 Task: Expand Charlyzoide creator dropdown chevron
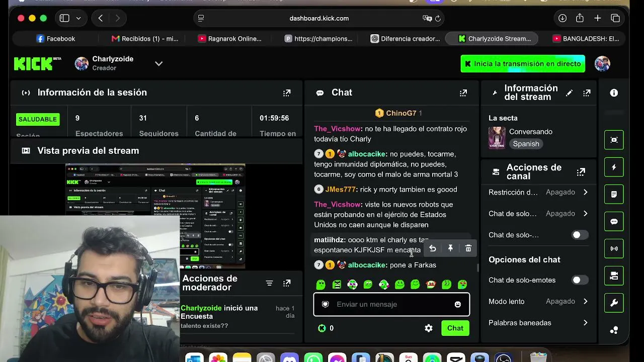coord(158,64)
